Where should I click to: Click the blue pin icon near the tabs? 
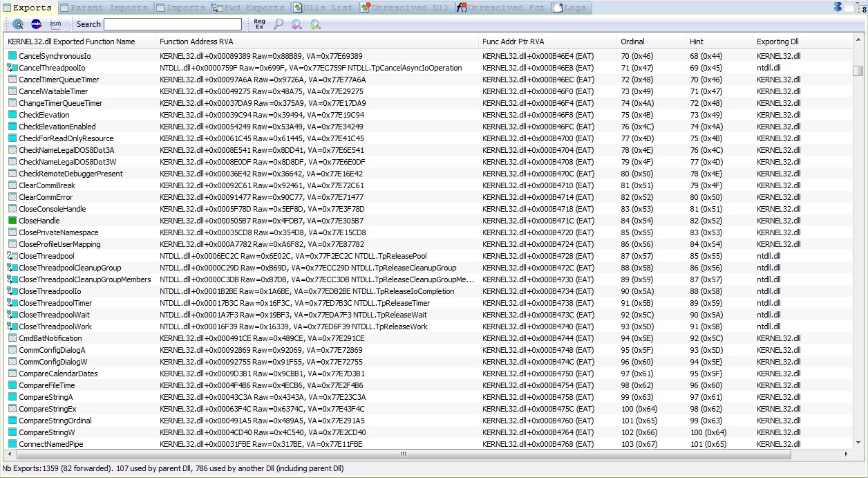pos(838,7)
